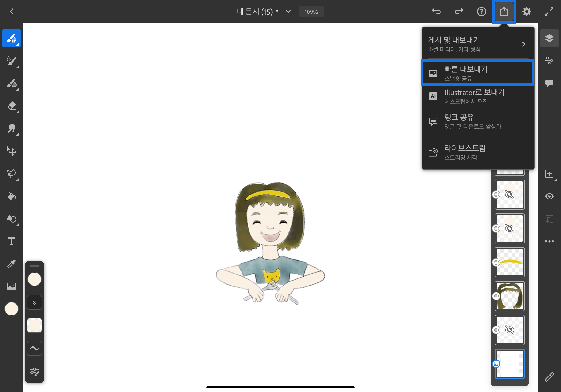Show the hidden layer below the hair layer
This screenshot has width=561, height=392.
pos(510,330)
